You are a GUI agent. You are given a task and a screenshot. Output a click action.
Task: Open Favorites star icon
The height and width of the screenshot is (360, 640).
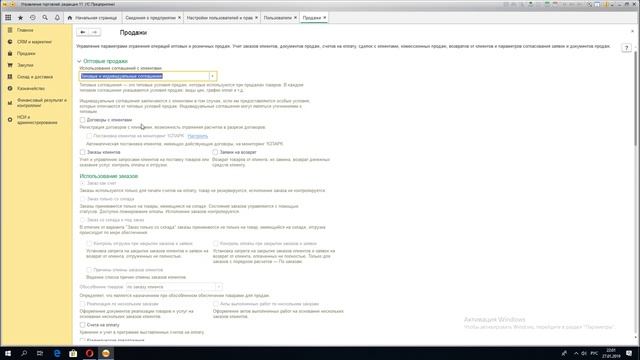point(20,18)
